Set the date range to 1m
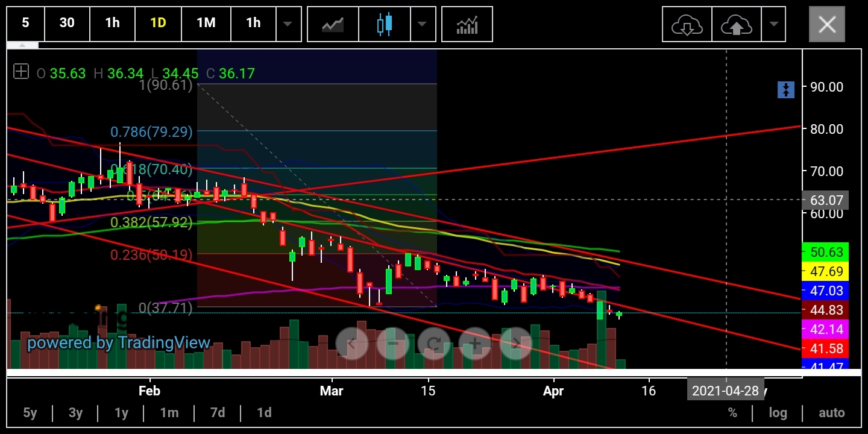The height and width of the screenshot is (434, 868). tap(169, 413)
